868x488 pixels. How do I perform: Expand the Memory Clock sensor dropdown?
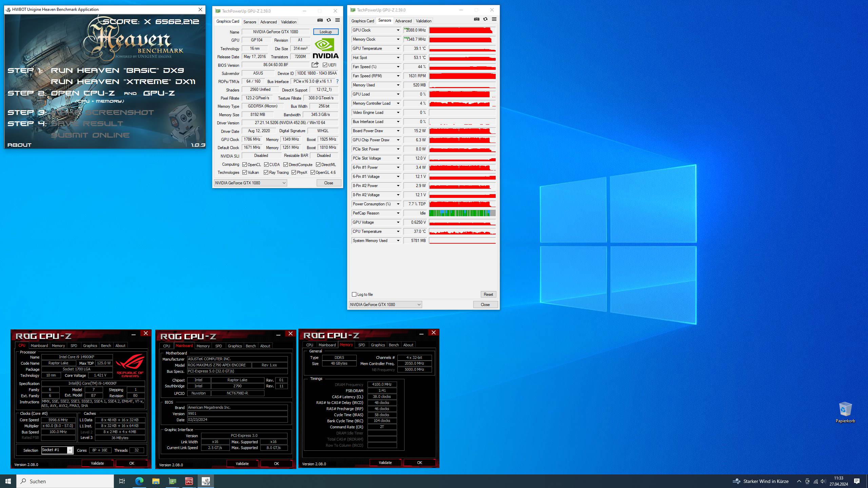[398, 39]
